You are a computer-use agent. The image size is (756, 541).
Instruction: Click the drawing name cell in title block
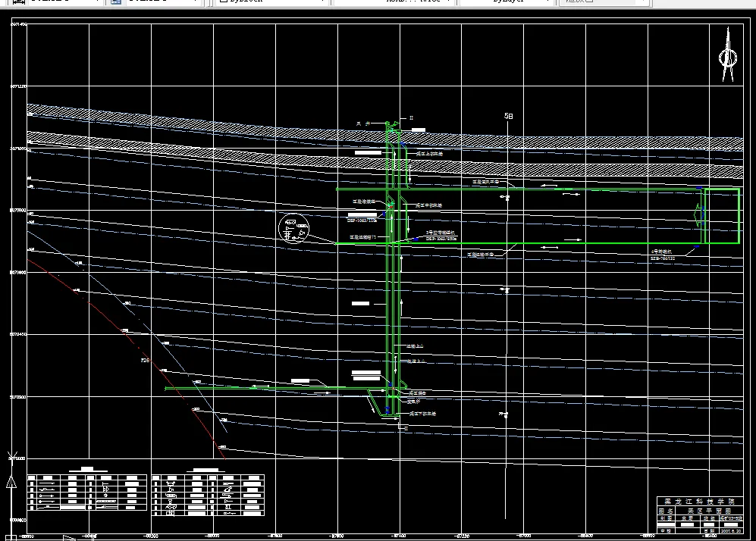pyautogui.click(x=707, y=511)
